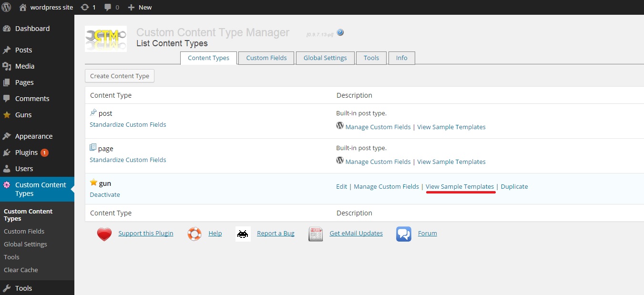The height and width of the screenshot is (295, 644).
Task: Click the Posts pushpin icon in sidebar
Action: click(7, 50)
